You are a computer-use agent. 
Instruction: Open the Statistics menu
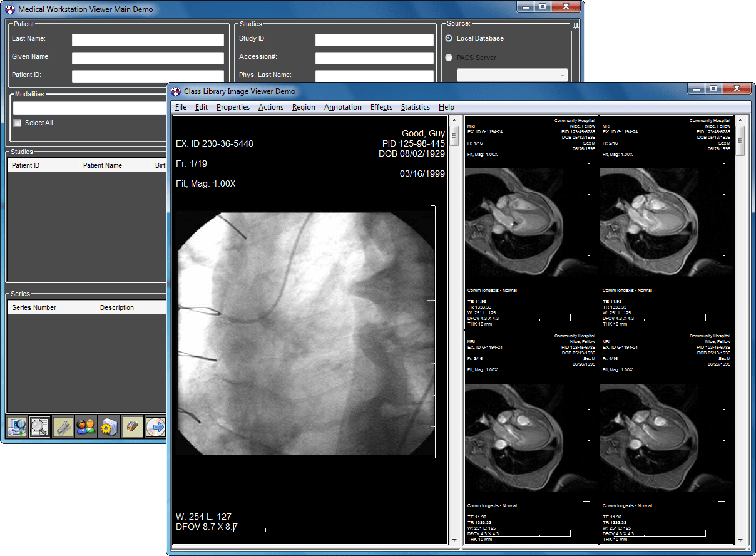pos(416,107)
